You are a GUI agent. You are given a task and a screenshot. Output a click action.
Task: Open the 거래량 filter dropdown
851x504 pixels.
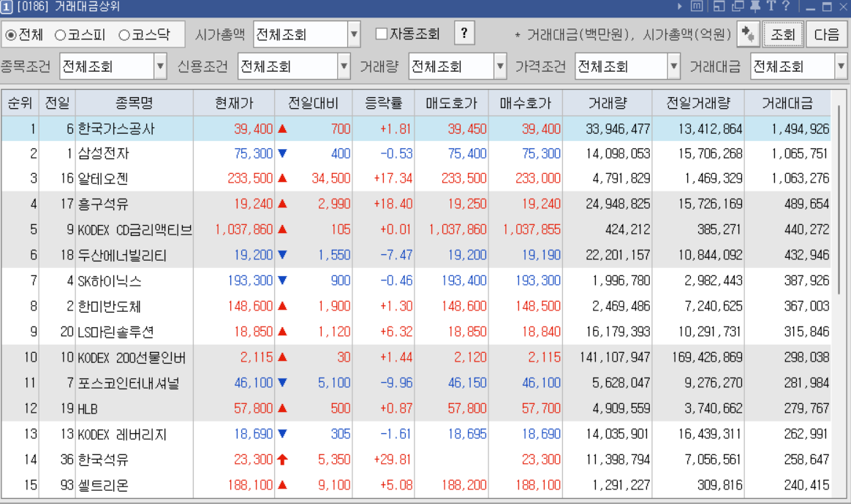click(500, 66)
